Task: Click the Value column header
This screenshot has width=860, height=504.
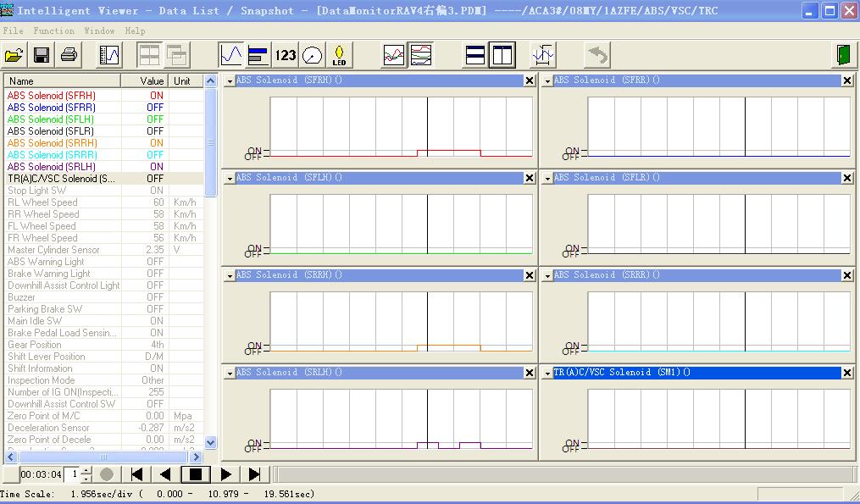Action: 144,81
